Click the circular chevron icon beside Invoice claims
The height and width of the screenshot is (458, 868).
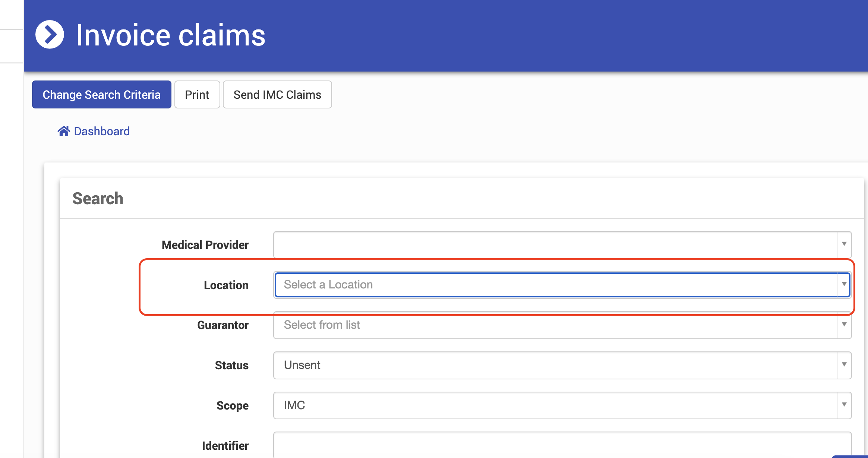click(x=50, y=35)
